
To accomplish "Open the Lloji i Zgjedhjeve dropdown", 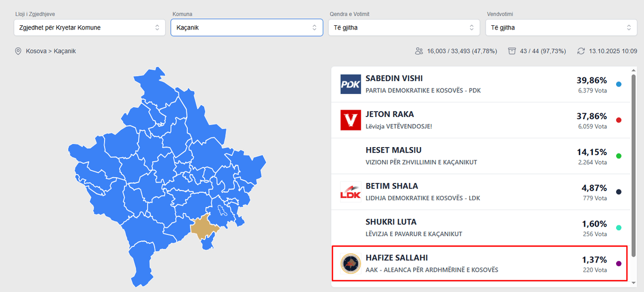I will (x=90, y=27).
